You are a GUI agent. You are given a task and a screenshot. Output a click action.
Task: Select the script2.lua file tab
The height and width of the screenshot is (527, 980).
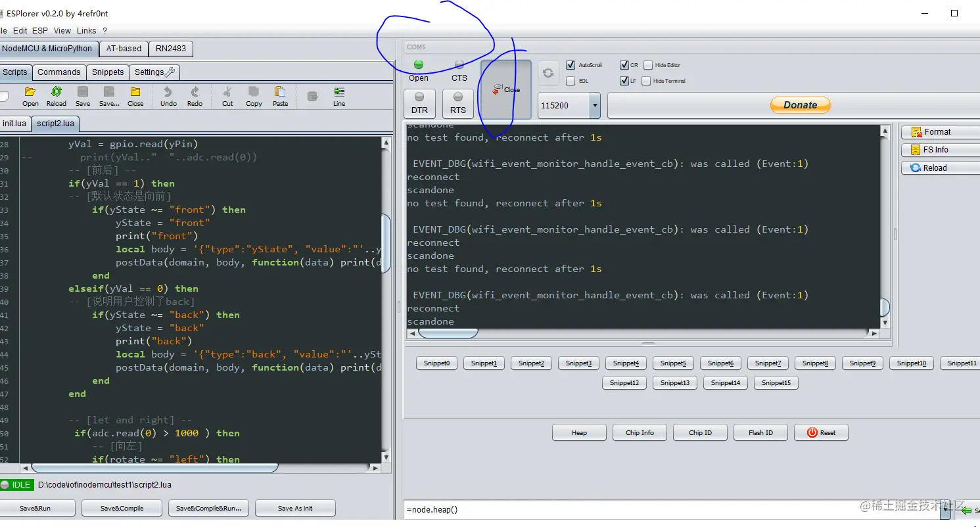55,123
